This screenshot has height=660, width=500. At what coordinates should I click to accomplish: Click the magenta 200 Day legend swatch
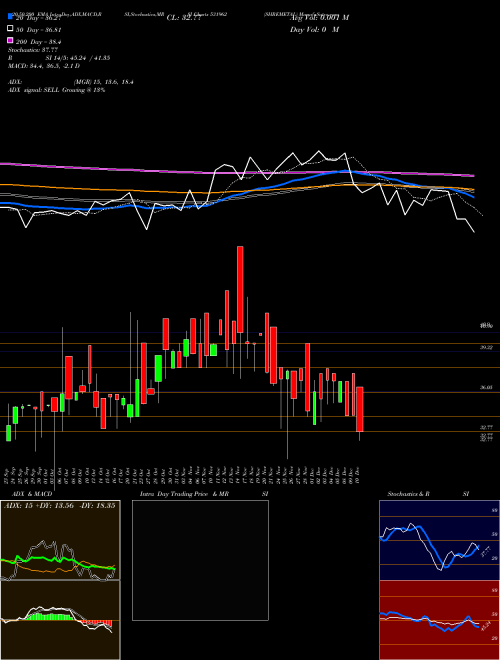coord(11,40)
